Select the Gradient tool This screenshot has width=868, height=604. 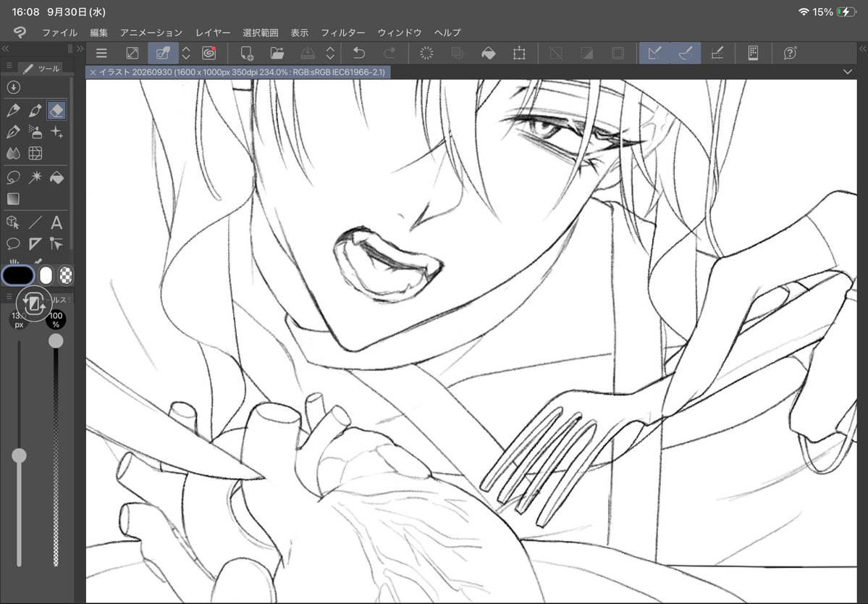coord(13,198)
